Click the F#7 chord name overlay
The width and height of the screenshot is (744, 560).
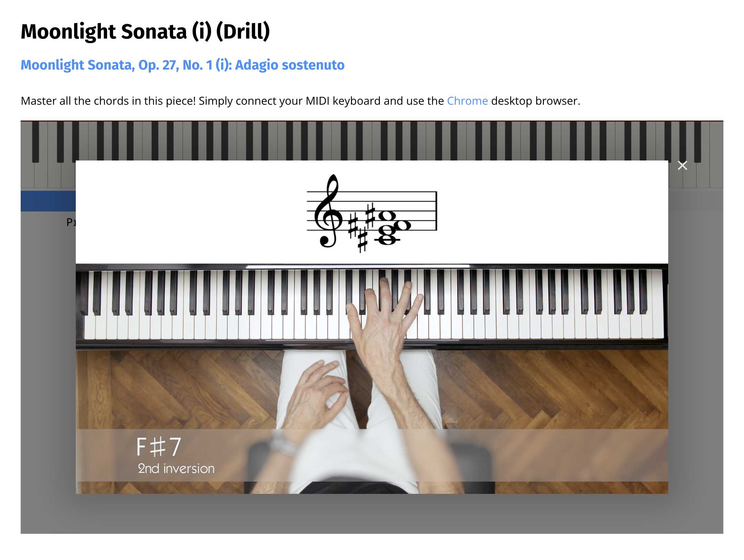tap(158, 447)
